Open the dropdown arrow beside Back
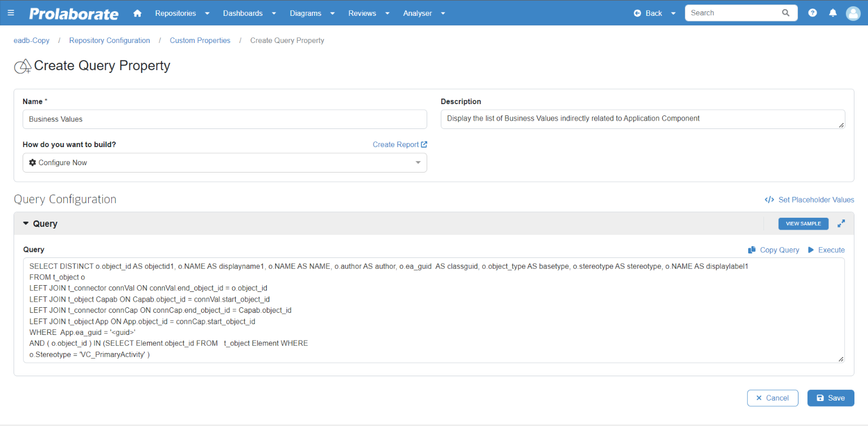 pyautogui.click(x=672, y=12)
